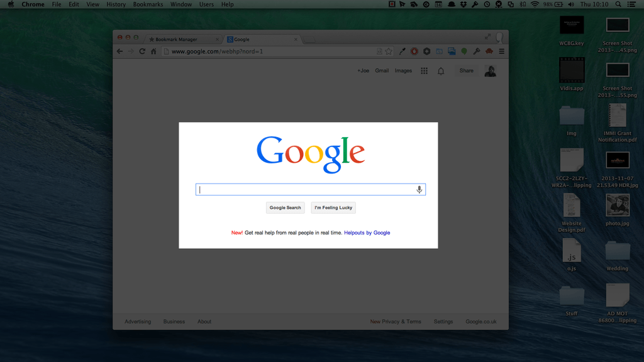644x362 pixels.
Task: Enter fullscreen with the Chrome window arrows icon
Action: point(487,37)
